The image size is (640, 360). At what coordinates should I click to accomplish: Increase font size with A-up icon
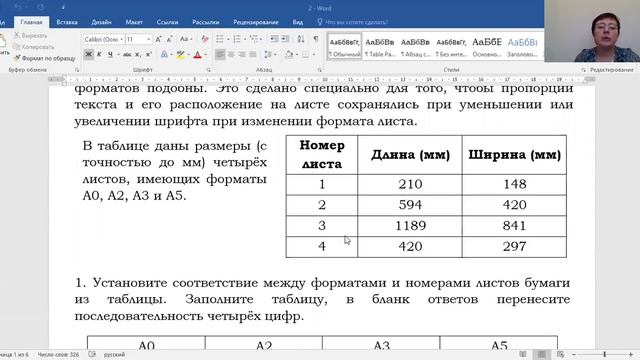tap(158, 39)
